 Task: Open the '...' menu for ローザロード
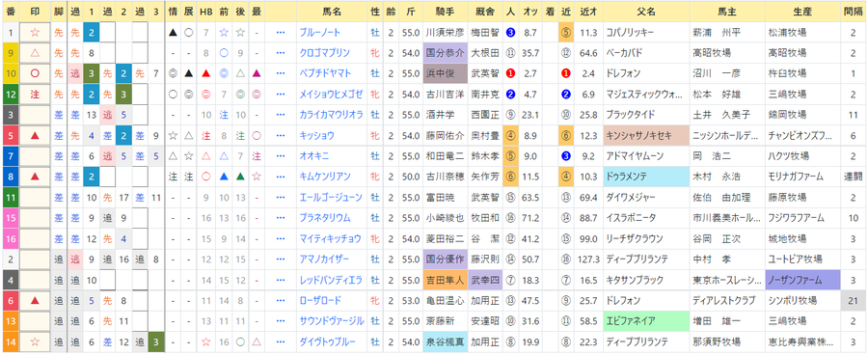click(280, 301)
